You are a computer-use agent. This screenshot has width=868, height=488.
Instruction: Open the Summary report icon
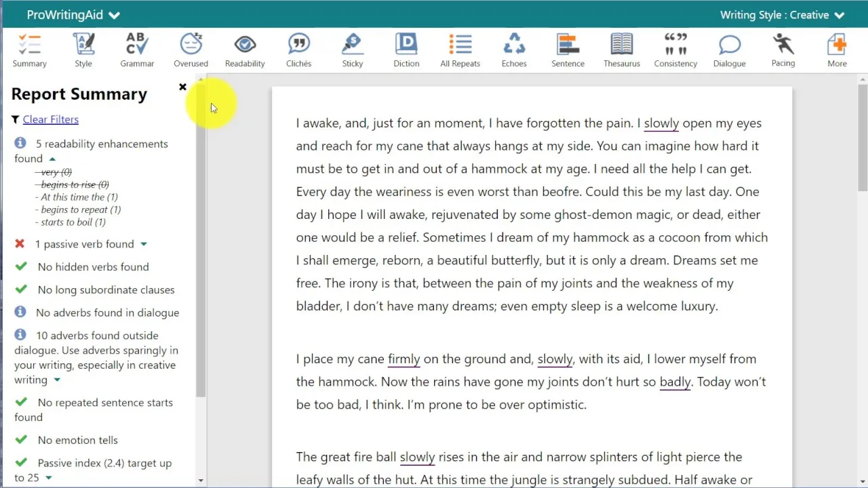(x=29, y=50)
